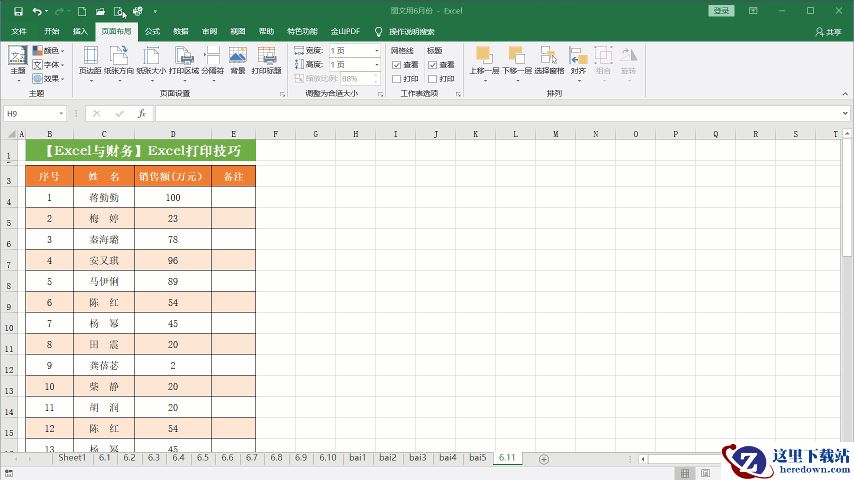Click the Tell Me lightbulb search (操作说明搜索)

[x=405, y=32]
